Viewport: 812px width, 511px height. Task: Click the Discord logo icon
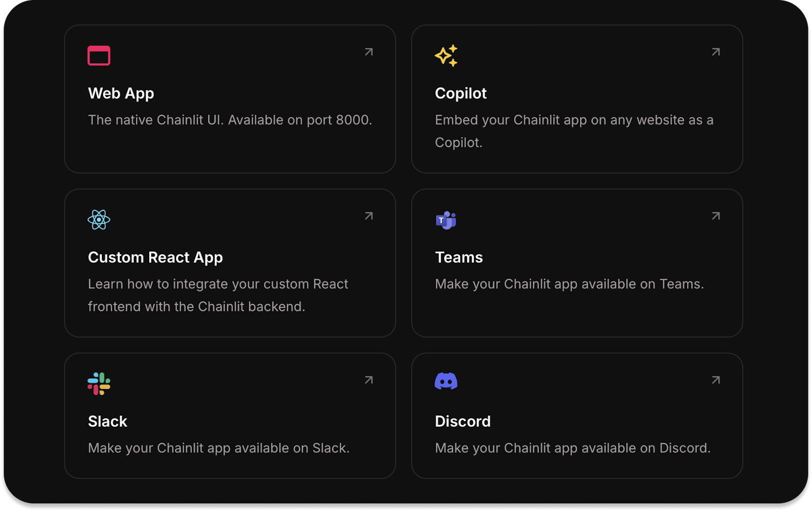pos(446,381)
